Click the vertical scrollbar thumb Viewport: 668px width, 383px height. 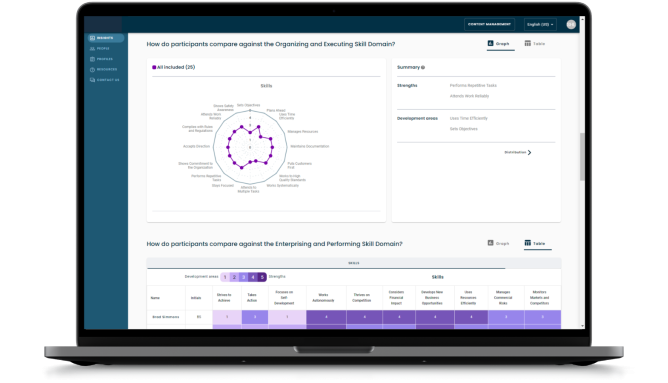pos(582,157)
